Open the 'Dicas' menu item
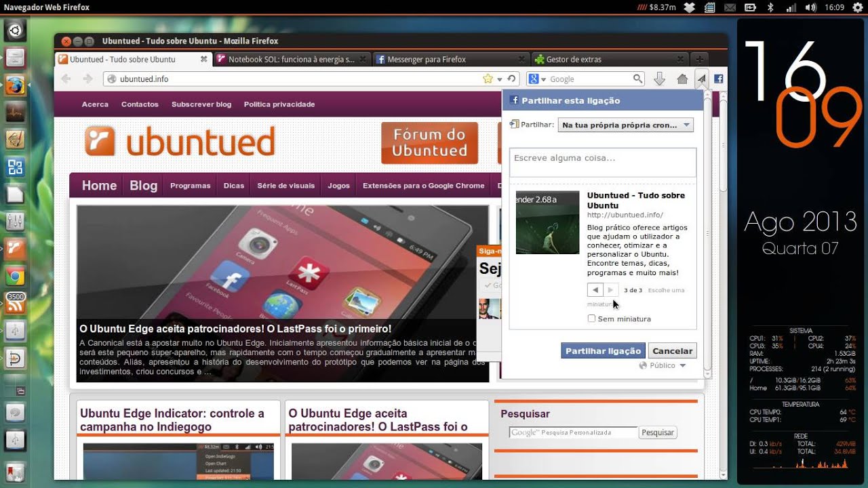Viewport: 868px width, 488px height. click(233, 186)
